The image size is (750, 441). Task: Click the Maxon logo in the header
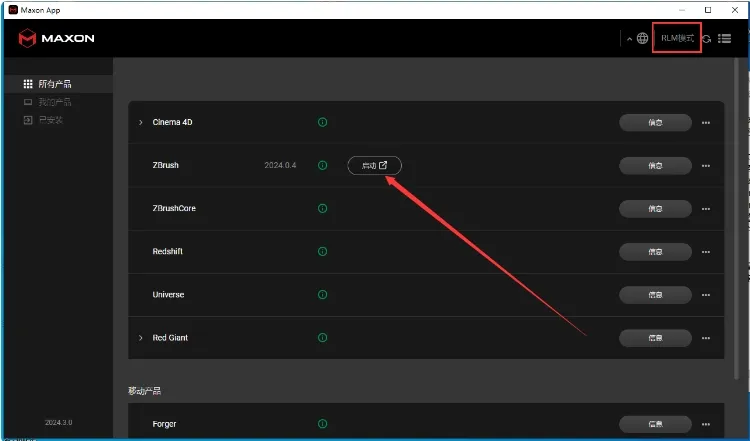coord(56,38)
